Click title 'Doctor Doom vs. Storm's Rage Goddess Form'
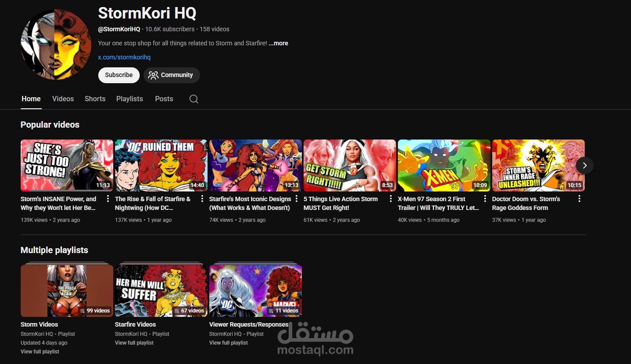 tap(526, 203)
